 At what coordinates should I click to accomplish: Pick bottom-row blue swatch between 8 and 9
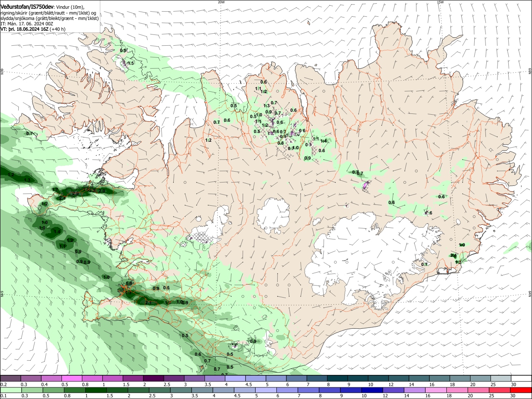click(x=330, y=390)
